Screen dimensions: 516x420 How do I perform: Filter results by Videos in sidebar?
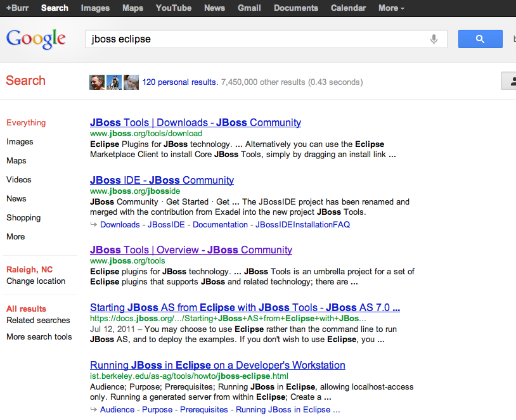[x=19, y=179]
